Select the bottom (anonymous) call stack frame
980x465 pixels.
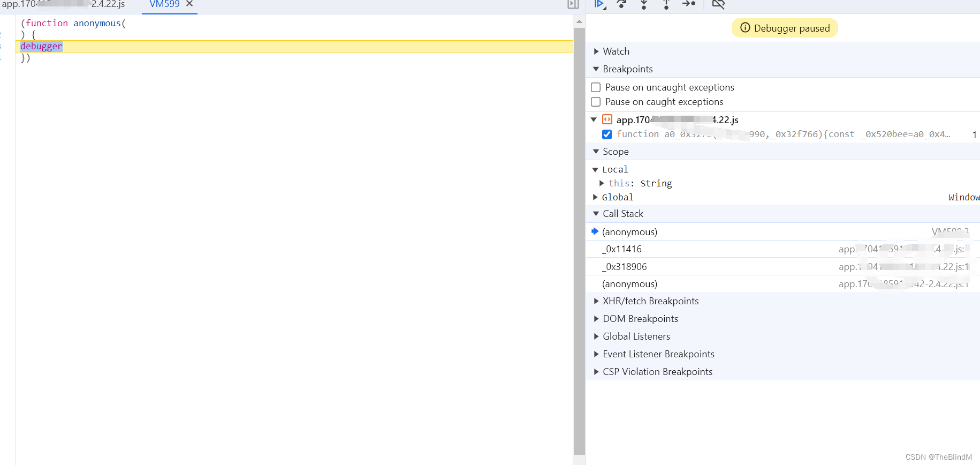tap(783, 284)
